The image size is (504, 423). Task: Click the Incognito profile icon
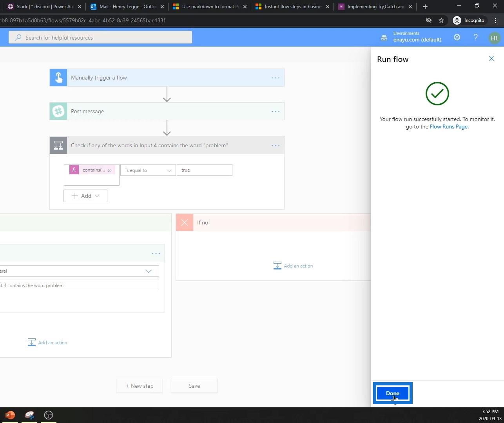(x=457, y=20)
